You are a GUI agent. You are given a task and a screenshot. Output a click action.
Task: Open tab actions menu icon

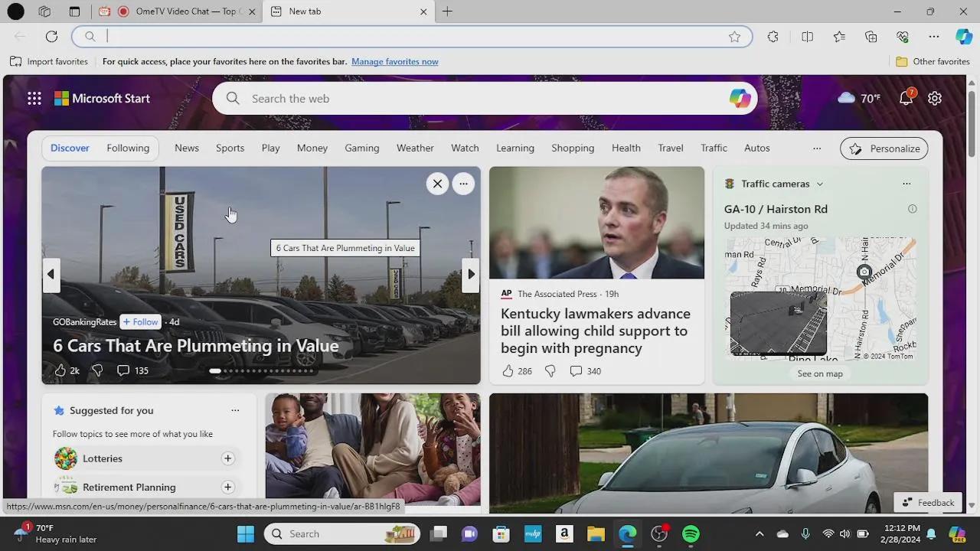(x=74, y=11)
